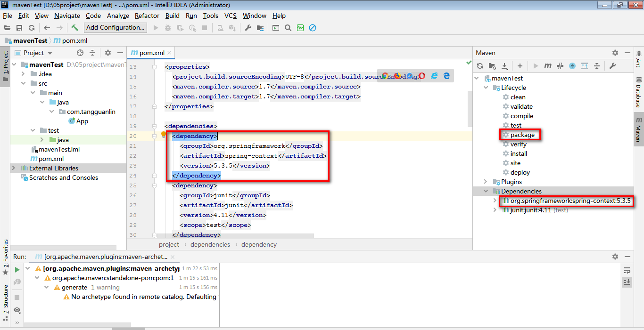Open the Analyze menu

click(118, 16)
